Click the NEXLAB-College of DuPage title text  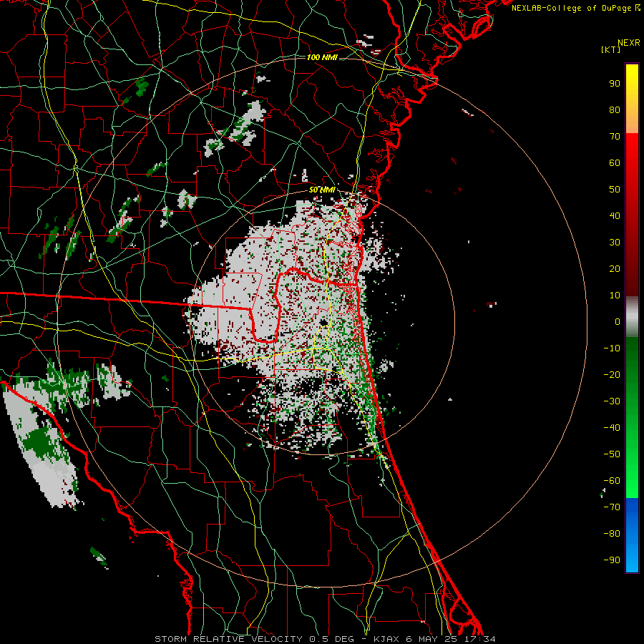(571, 8)
